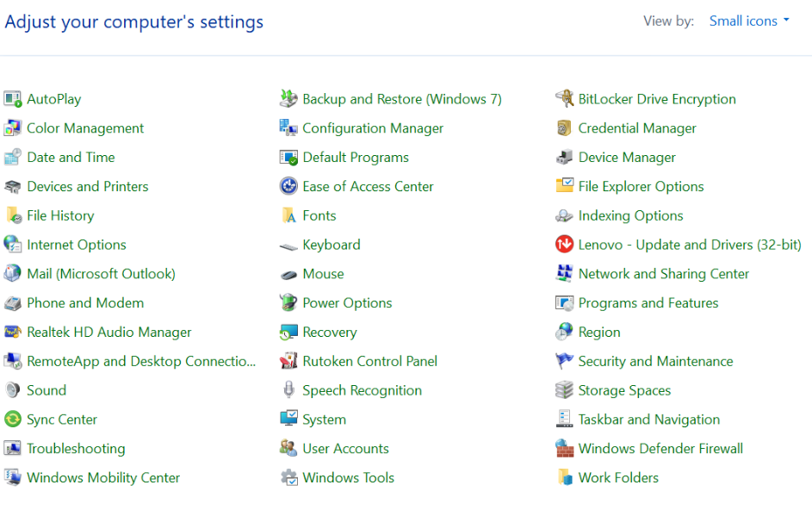Go to Network and Sharing Center
This screenshot has height=510, width=812.
663,274
